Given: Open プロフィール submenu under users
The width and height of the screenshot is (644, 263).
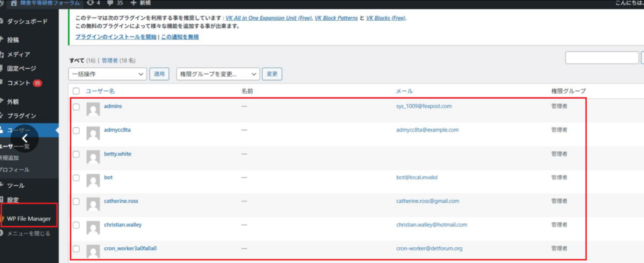Looking at the screenshot, I should pos(15,170).
